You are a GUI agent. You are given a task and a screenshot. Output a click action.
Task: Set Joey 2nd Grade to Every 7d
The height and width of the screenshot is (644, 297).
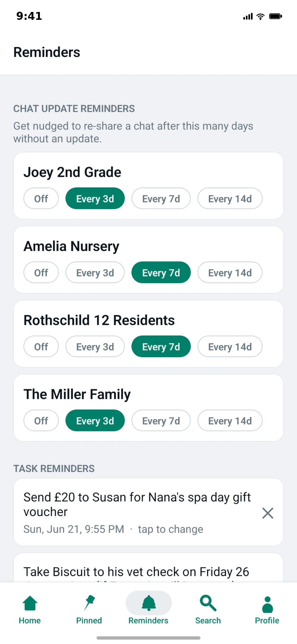[161, 199]
